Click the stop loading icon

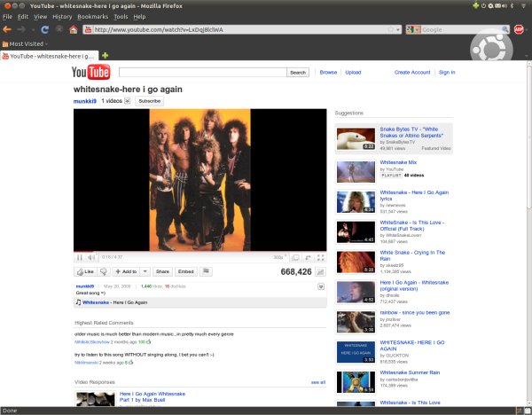pyautogui.click(x=59, y=29)
